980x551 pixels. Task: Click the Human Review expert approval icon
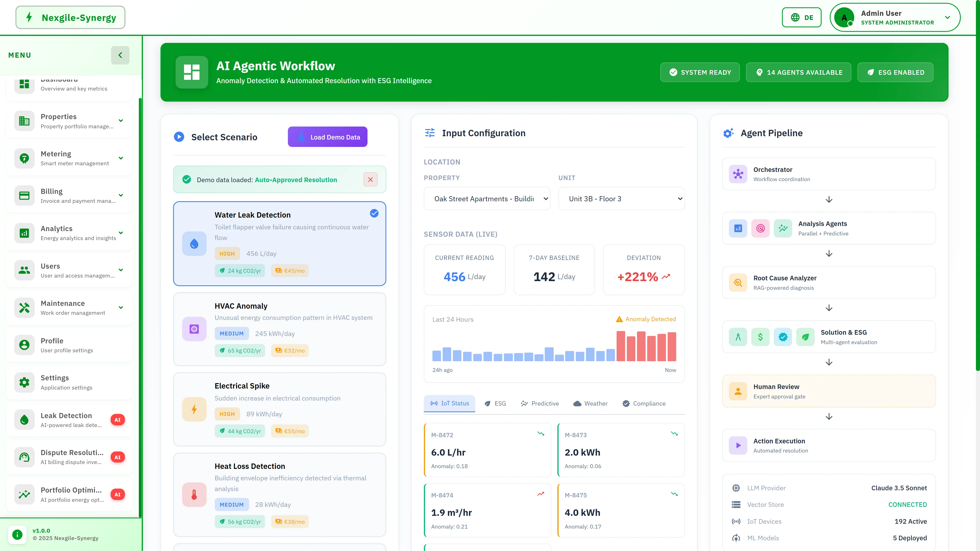(738, 391)
